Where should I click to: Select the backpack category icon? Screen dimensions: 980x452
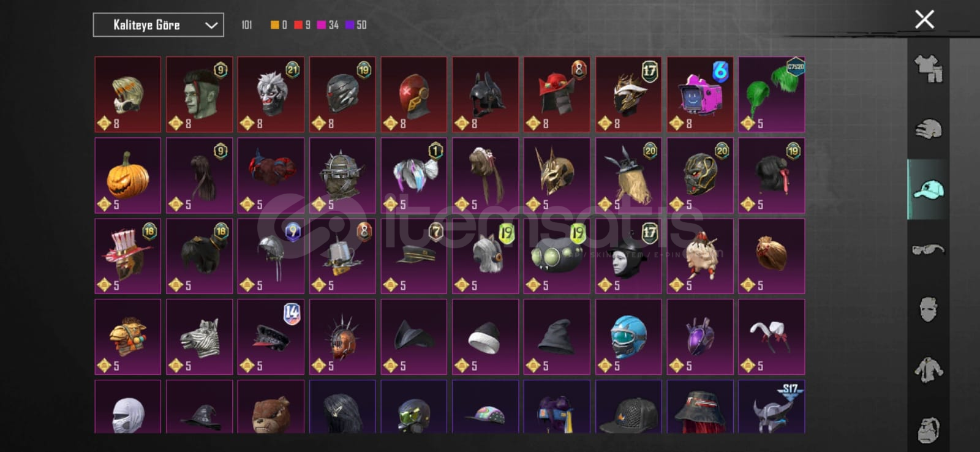point(928,429)
